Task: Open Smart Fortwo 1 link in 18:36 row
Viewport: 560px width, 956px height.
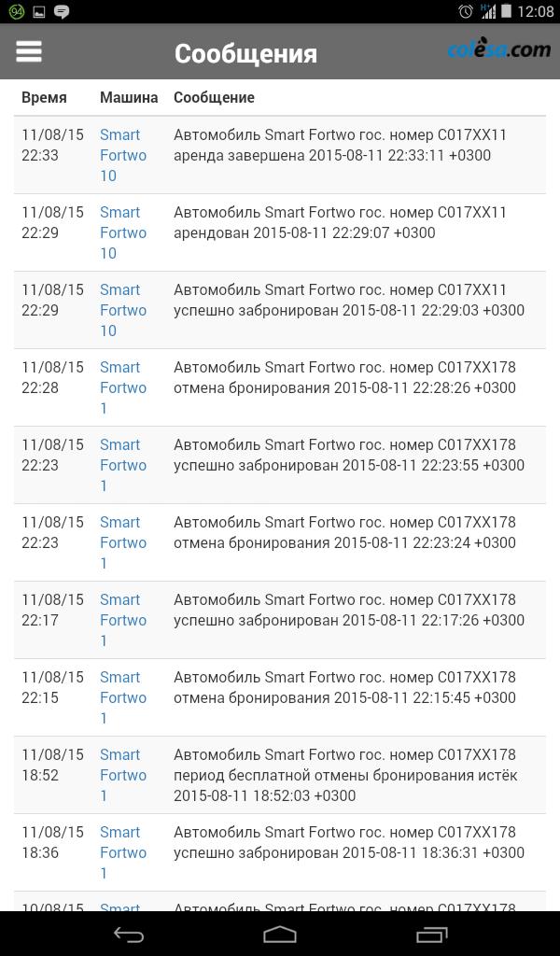Action: (x=122, y=852)
